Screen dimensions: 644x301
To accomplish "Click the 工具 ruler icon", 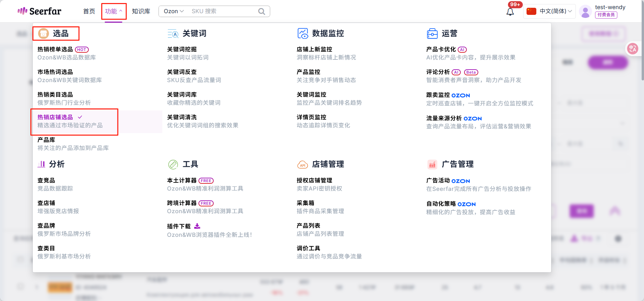I will [x=173, y=165].
